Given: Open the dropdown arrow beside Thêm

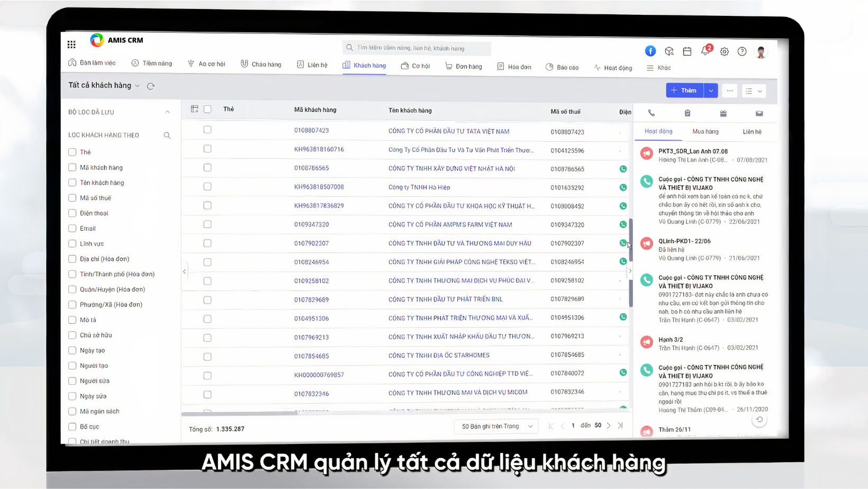Looking at the screenshot, I should click(x=711, y=90).
